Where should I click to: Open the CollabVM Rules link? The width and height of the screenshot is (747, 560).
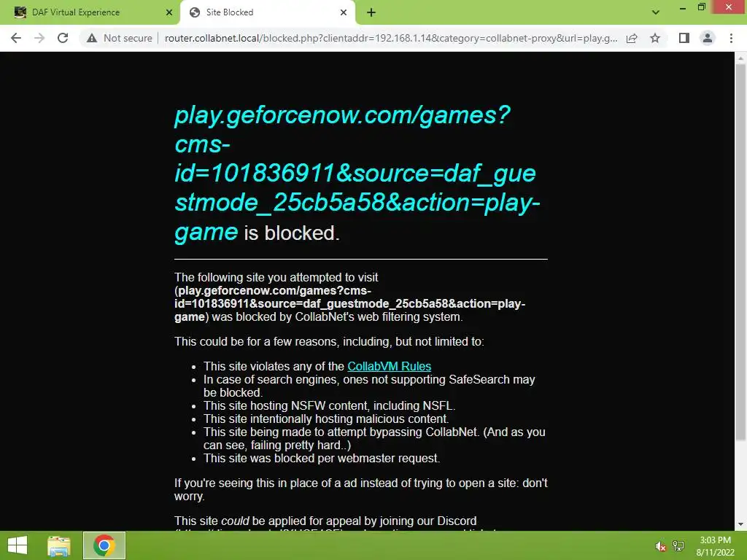click(x=390, y=366)
